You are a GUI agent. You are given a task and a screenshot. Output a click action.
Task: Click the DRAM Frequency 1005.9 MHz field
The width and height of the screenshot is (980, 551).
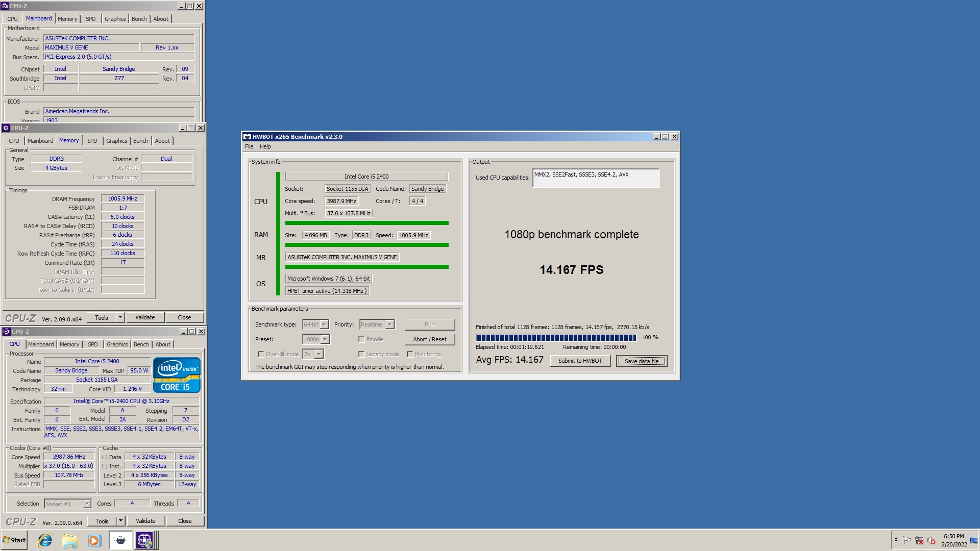click(x=122, y=198)
